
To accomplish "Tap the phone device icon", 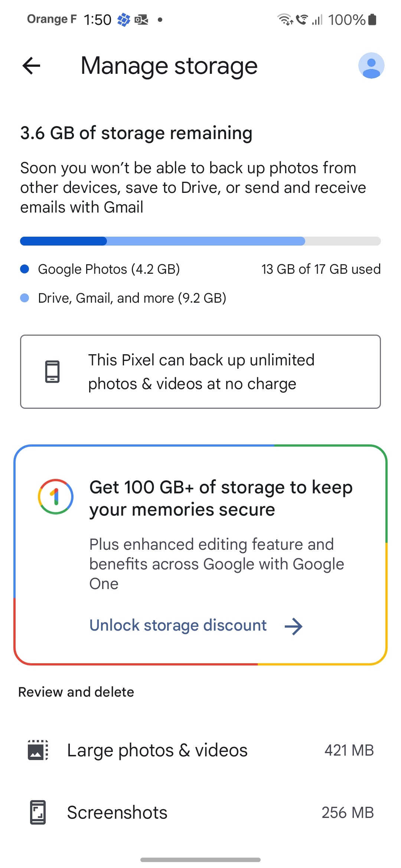I will coord(52,372).
